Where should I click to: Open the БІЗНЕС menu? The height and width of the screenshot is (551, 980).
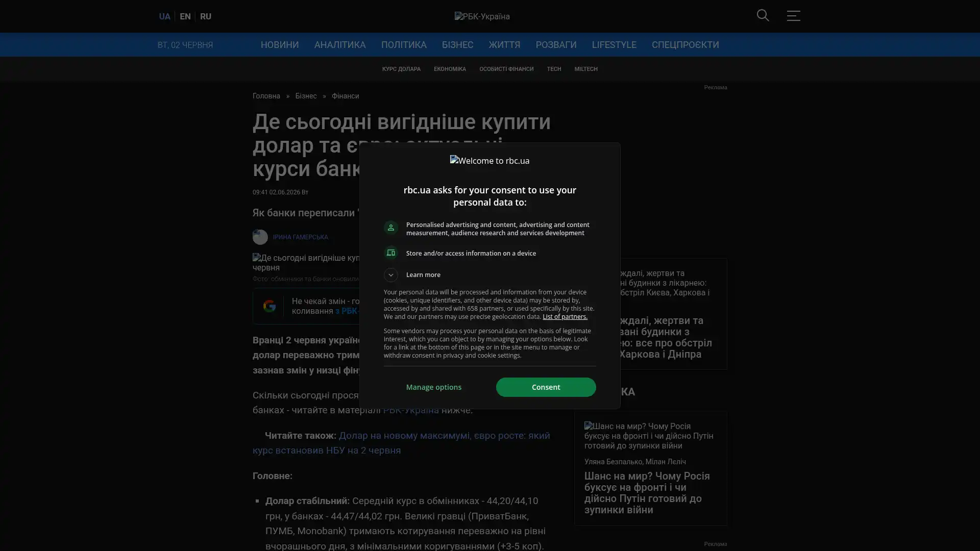click(457, 45)
